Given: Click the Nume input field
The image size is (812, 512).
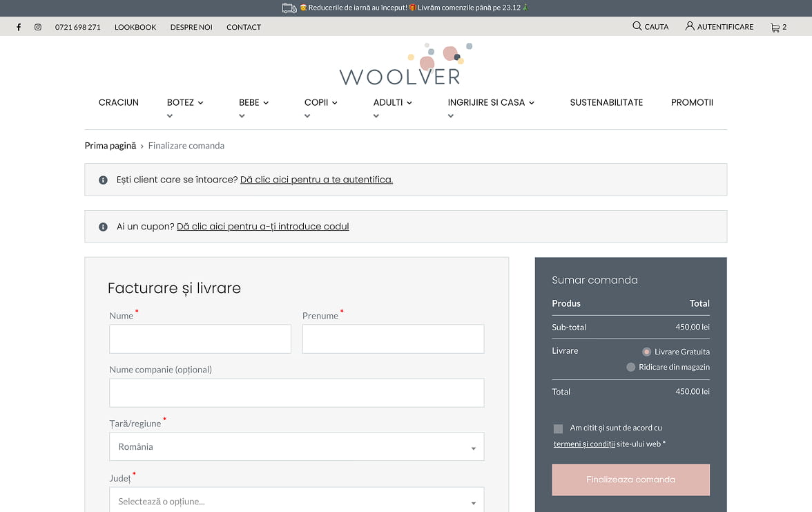Looking at the screenshot, I should [200, 339].
